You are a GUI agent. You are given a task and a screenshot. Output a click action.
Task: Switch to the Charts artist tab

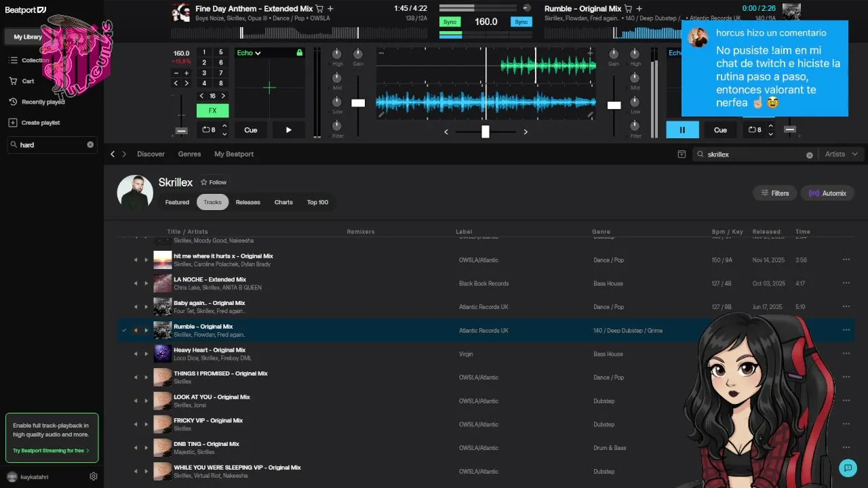tap(283, 202)
